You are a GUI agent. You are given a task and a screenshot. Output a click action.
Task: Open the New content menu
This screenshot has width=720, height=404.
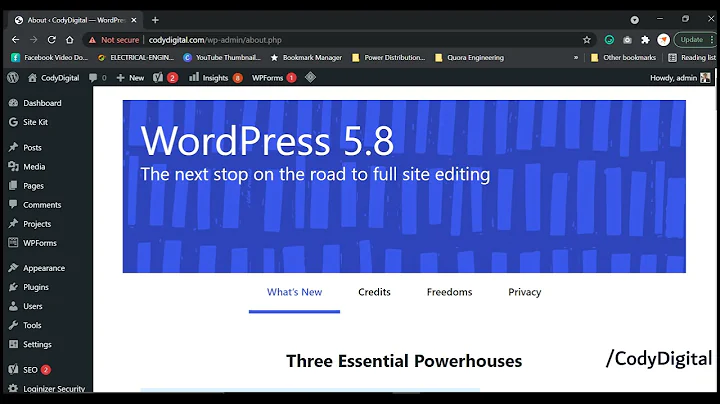[x=130, y=78]
